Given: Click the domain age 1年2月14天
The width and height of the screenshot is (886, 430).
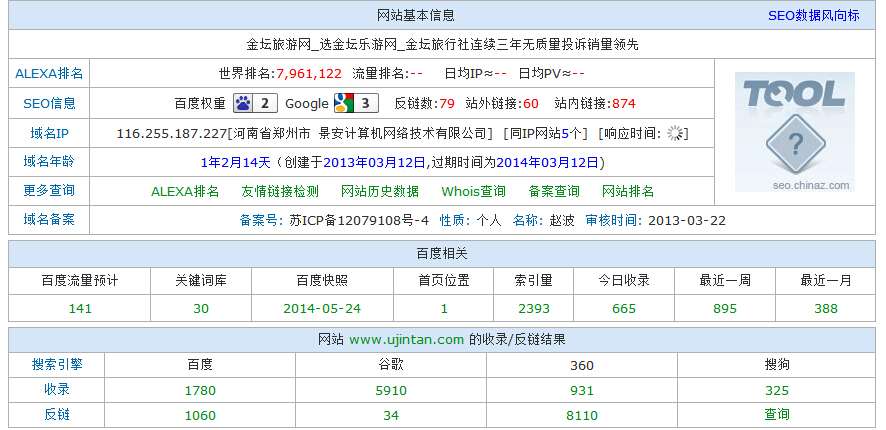Looking at the screenshot, I should [236, 163].
